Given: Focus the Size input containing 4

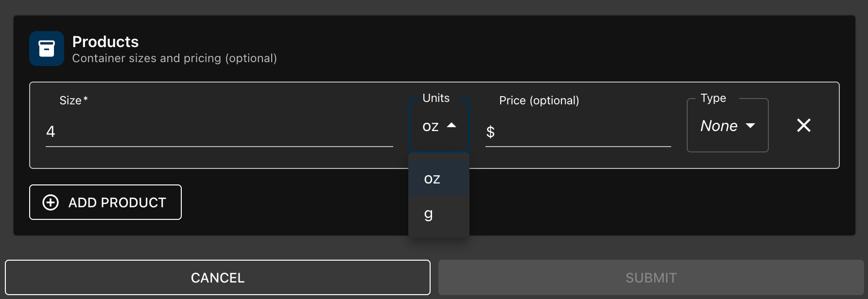Looking at the screenshot, I should click(x=219, y=132).
